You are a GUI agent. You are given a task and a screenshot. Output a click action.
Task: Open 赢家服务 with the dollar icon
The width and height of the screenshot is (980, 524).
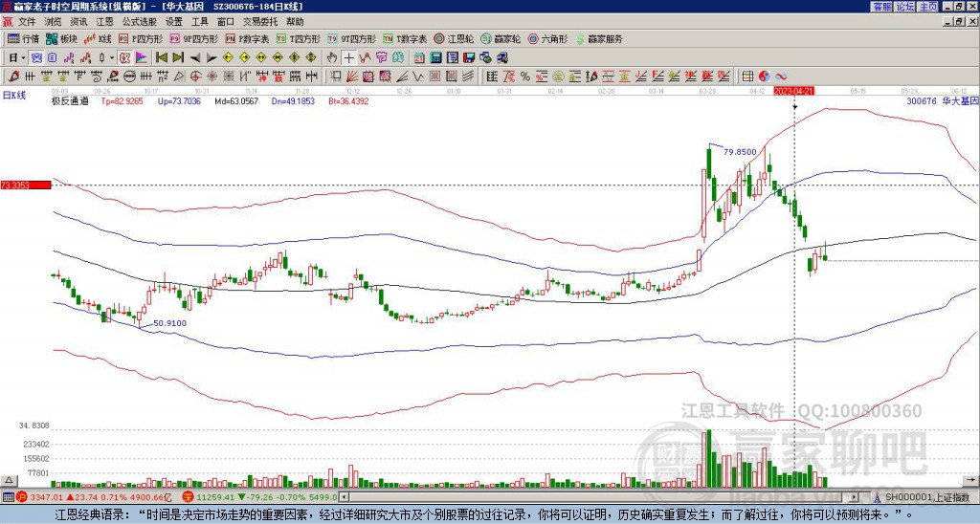point(599,38)
